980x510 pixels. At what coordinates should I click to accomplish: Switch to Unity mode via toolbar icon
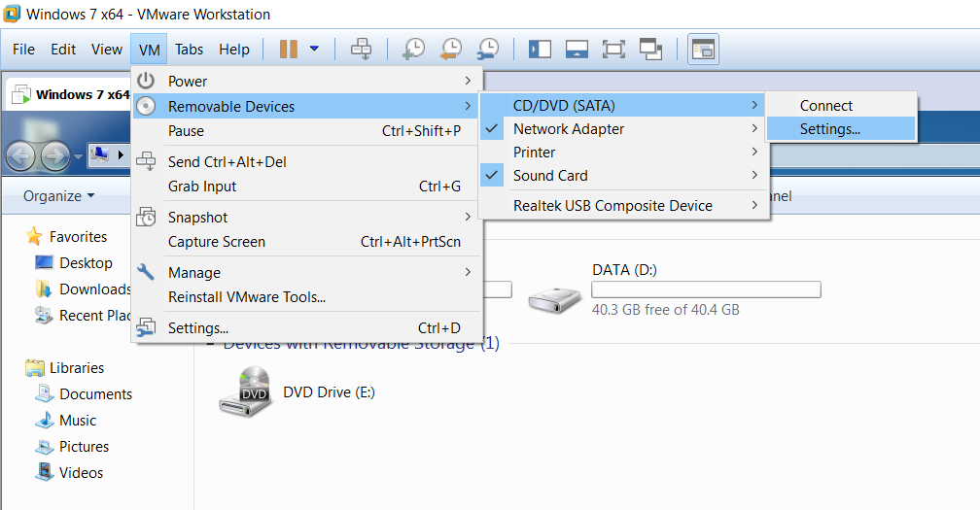pos(650,49)
